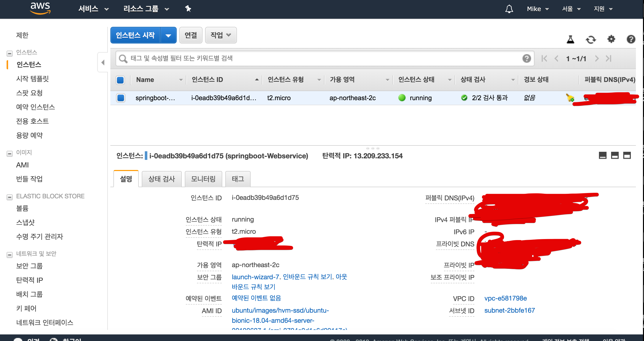Open table settings gear icon
The height and width of the screenshot is (341, 644).
click(611, 39)
